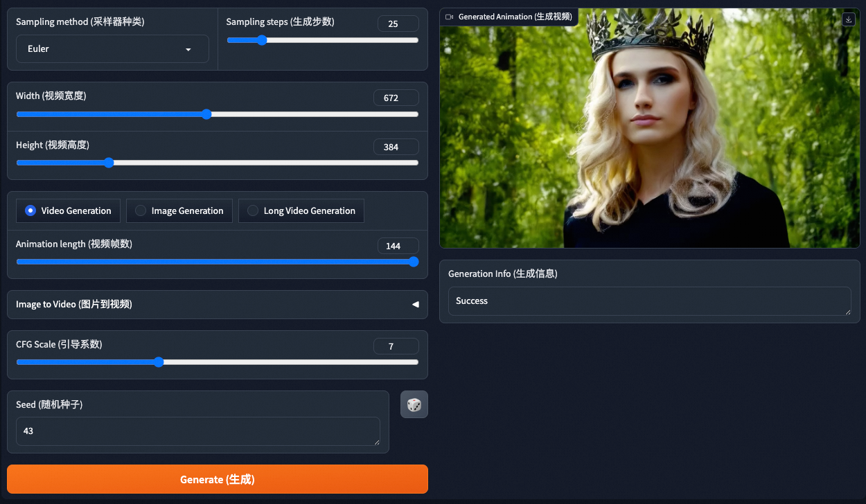Download the generated animation video
Viewport: 866px width, 504px height.
(849, 19)
